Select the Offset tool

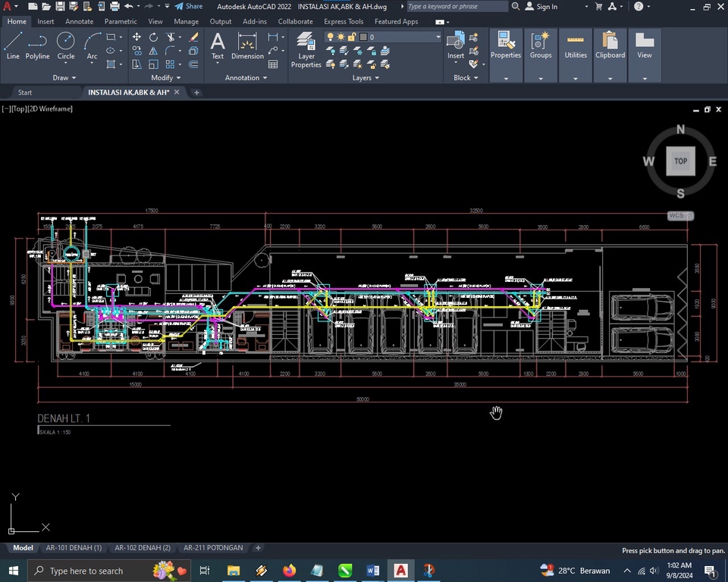click(193, 64)
